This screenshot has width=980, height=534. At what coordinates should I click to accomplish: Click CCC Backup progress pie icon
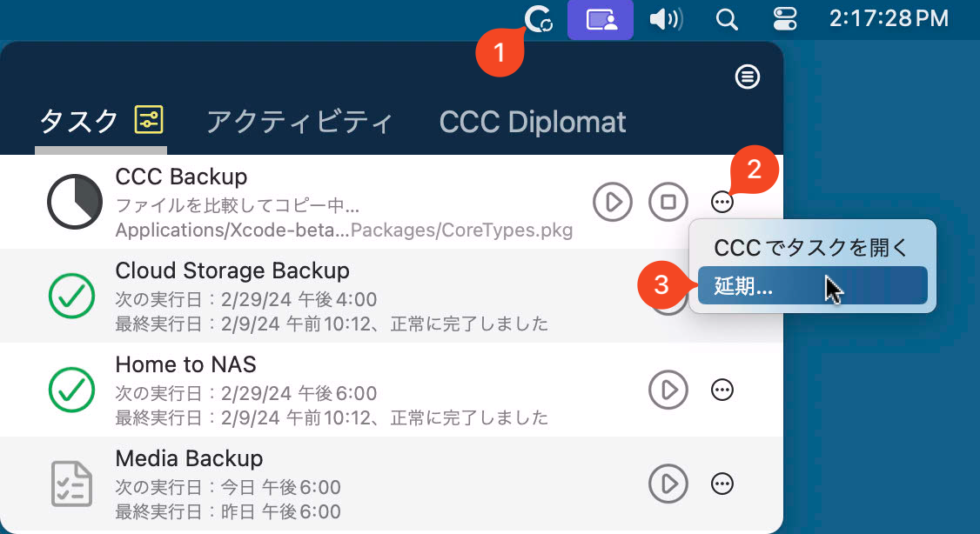point(74,202)
